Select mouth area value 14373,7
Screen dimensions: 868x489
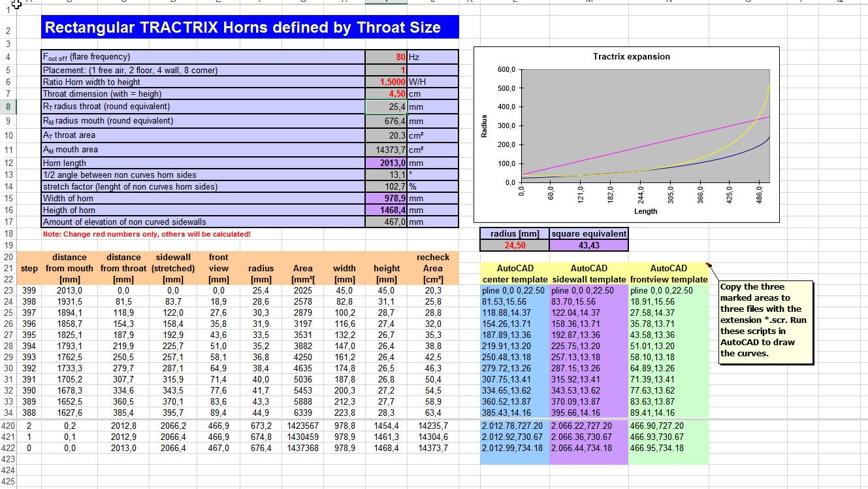387,150
